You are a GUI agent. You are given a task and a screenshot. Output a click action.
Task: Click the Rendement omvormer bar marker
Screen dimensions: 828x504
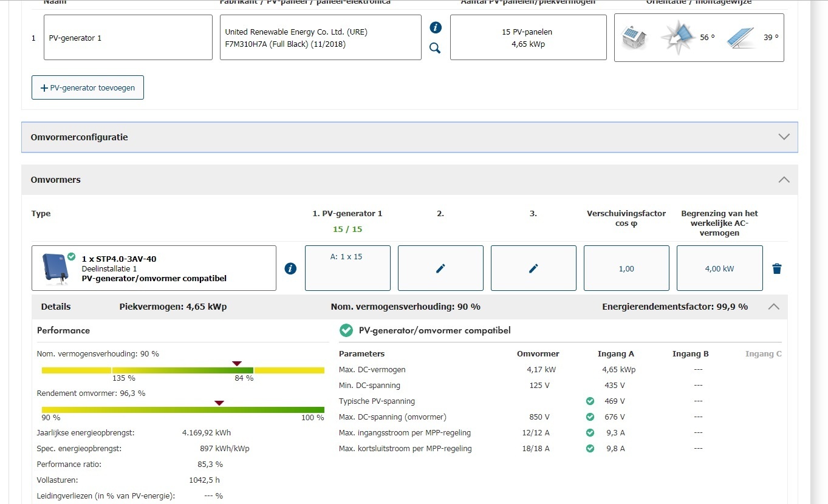[x=219, y=403]
